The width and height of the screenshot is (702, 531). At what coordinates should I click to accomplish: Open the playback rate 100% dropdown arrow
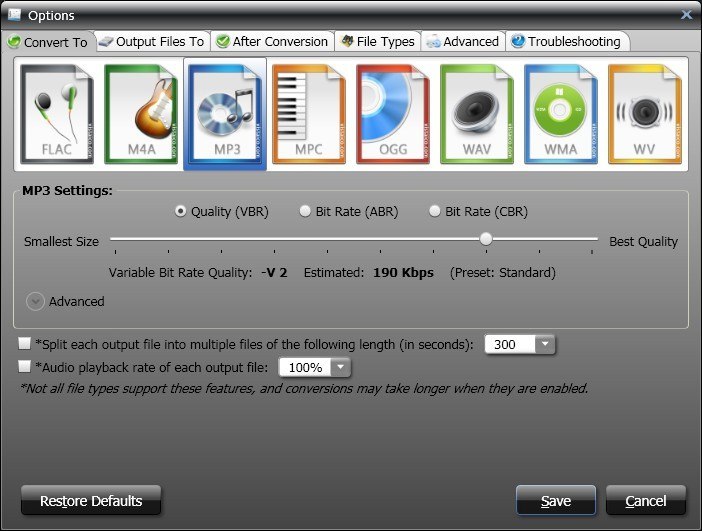coord(341,367)
